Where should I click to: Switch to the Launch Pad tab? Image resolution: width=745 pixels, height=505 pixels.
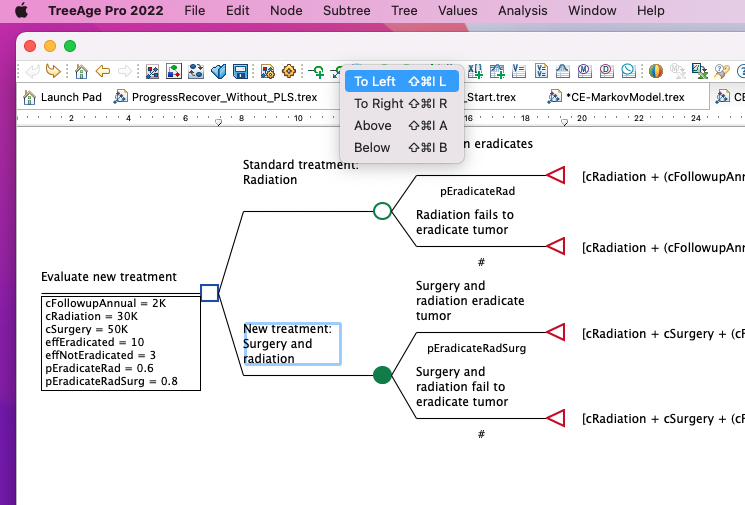pos(62,97)
